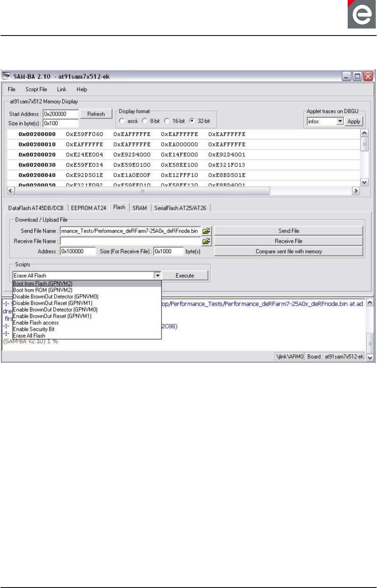
Task: Select the 16-bit display format
Action: [167, 121]
